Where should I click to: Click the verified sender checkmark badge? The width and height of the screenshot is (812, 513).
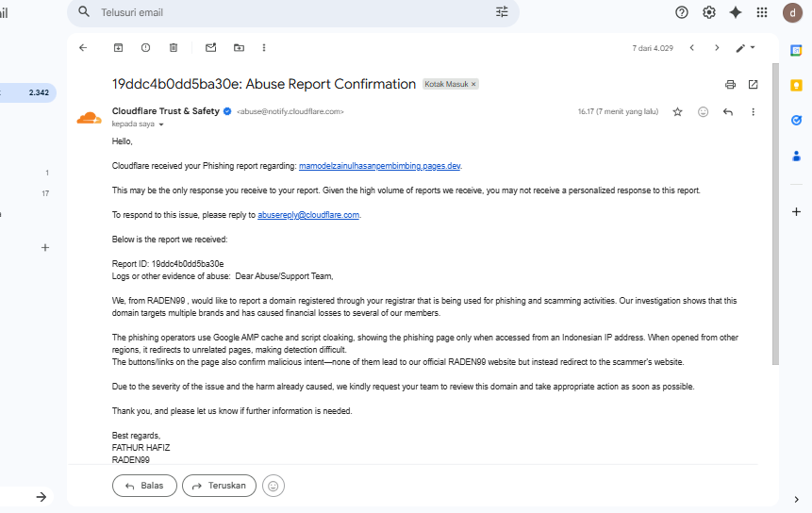coord(227,111)
